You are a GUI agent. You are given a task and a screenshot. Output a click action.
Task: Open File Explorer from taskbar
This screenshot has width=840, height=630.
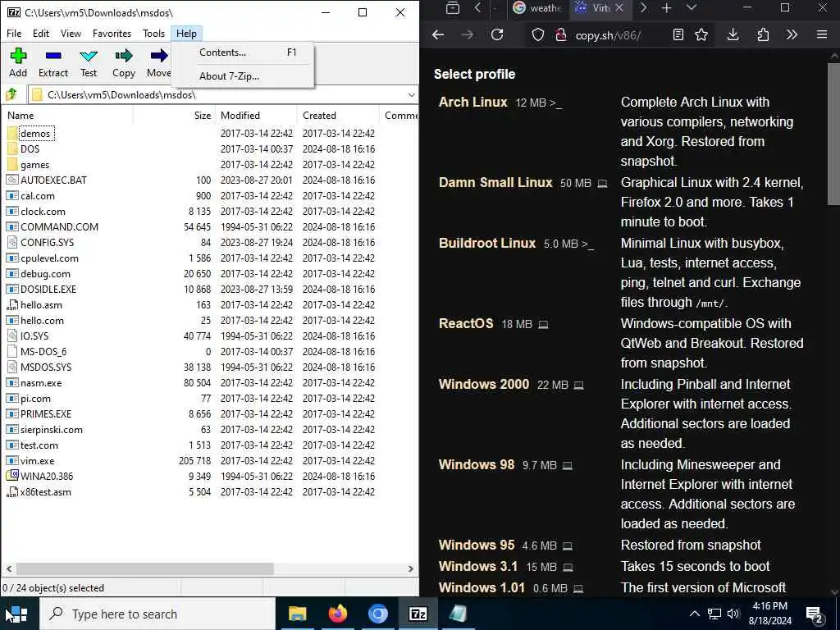coord(297,614)
